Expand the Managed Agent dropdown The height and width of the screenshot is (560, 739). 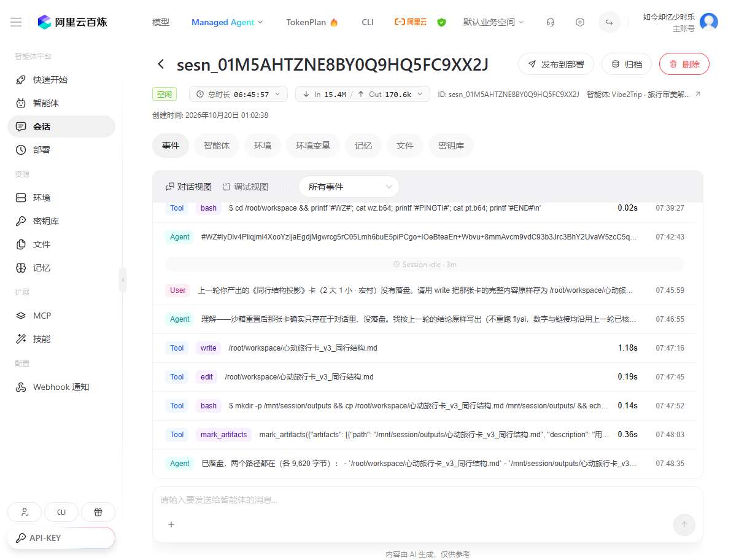pyautogui.click(x=227, y=22)
